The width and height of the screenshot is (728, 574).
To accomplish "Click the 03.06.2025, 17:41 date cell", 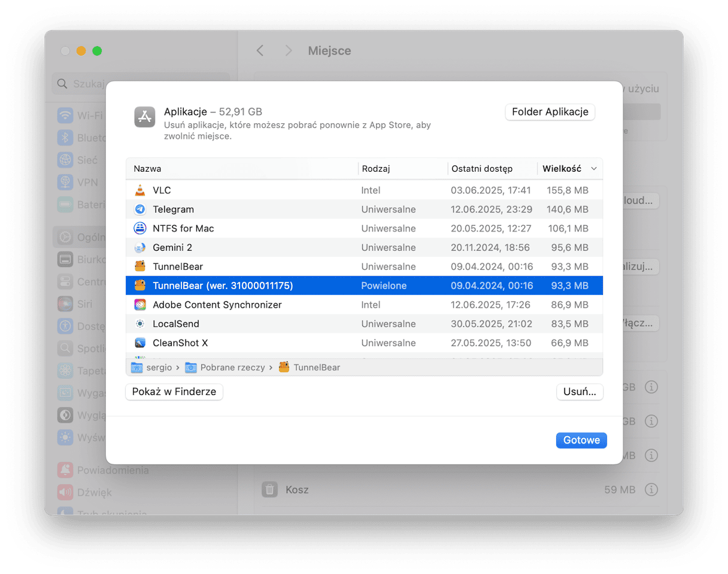I will coord(491,190).
